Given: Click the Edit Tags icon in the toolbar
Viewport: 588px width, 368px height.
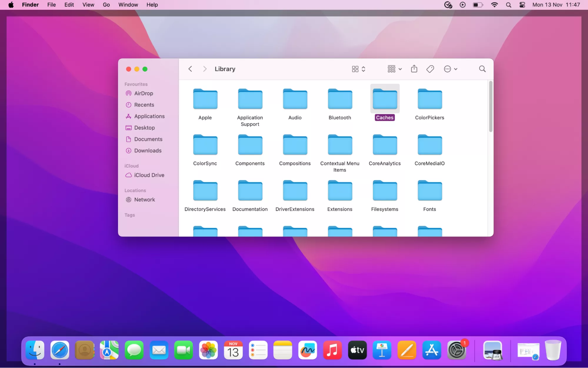Looking at the screenshot, I should click(x=430, y=69).
